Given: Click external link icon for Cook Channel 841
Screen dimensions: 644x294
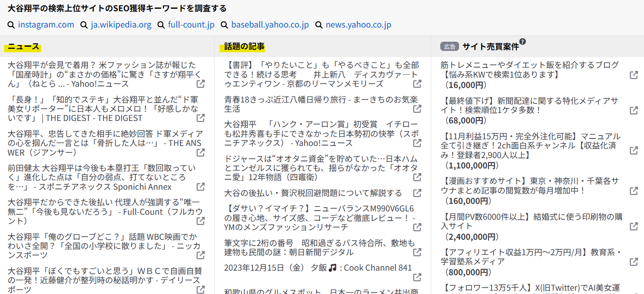Looking at the screenshot, I should click(x=417, y=277).
